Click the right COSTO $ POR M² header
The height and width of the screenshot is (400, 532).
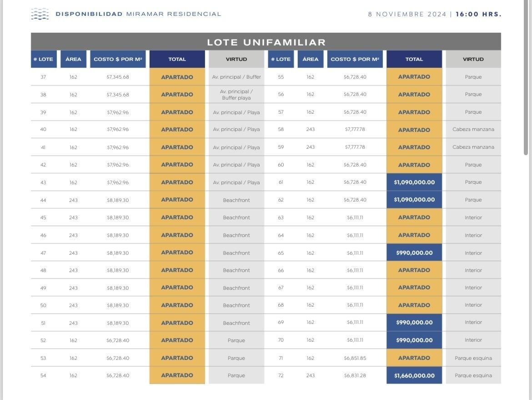[355, 59]
